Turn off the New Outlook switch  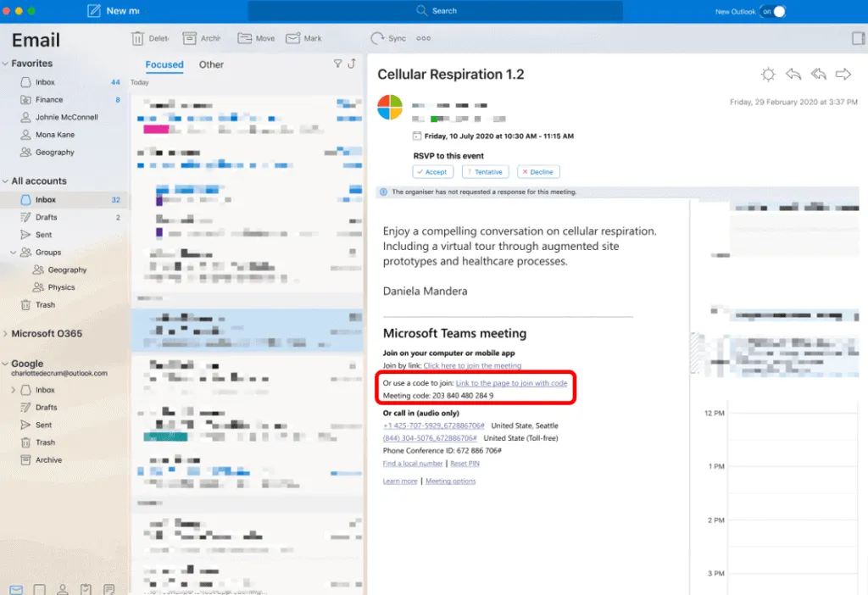(773, 11)
